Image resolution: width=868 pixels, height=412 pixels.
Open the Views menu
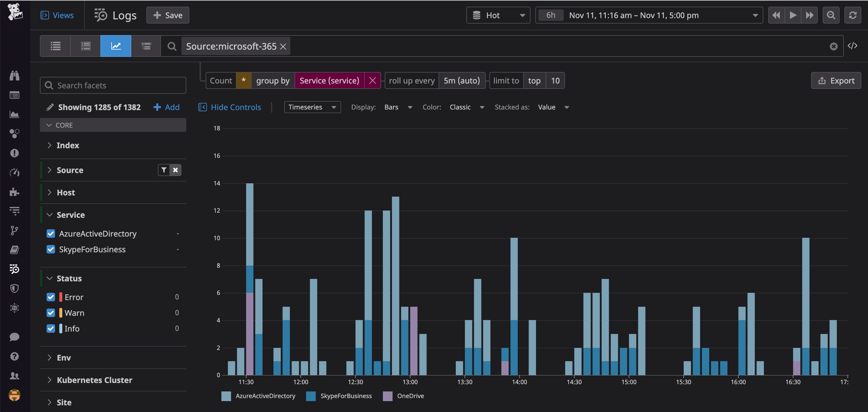[x=57, y=15]
